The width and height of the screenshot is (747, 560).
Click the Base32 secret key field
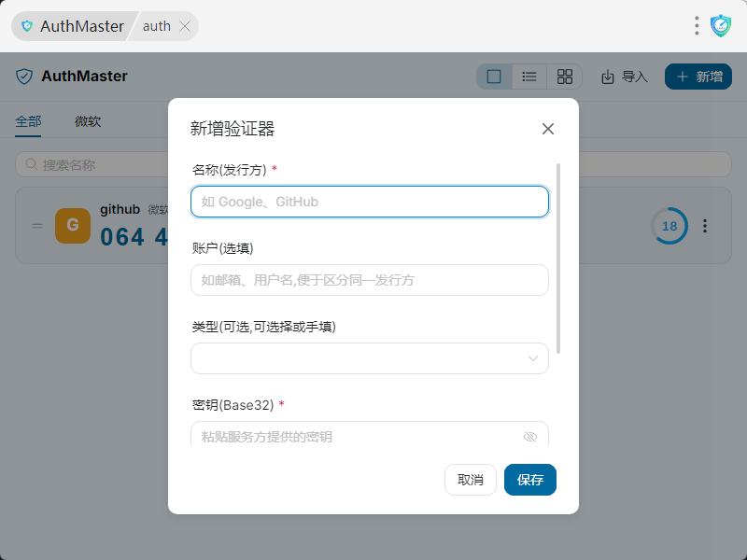(370, 434)
